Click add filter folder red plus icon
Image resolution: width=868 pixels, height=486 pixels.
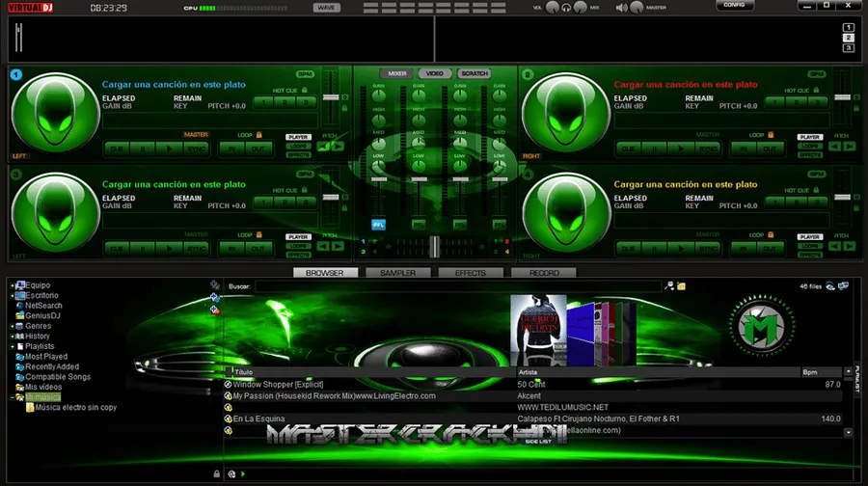click(215, 310)
